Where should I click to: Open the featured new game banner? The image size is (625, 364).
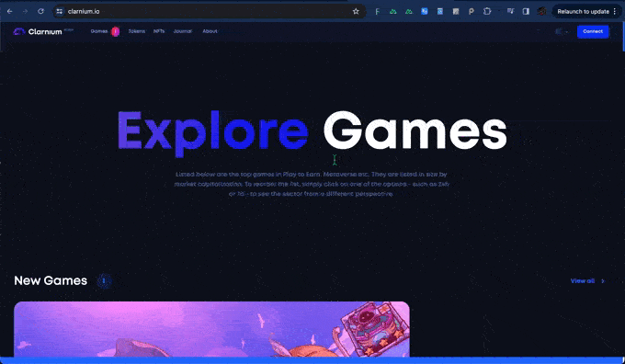[x=211, y=329]
